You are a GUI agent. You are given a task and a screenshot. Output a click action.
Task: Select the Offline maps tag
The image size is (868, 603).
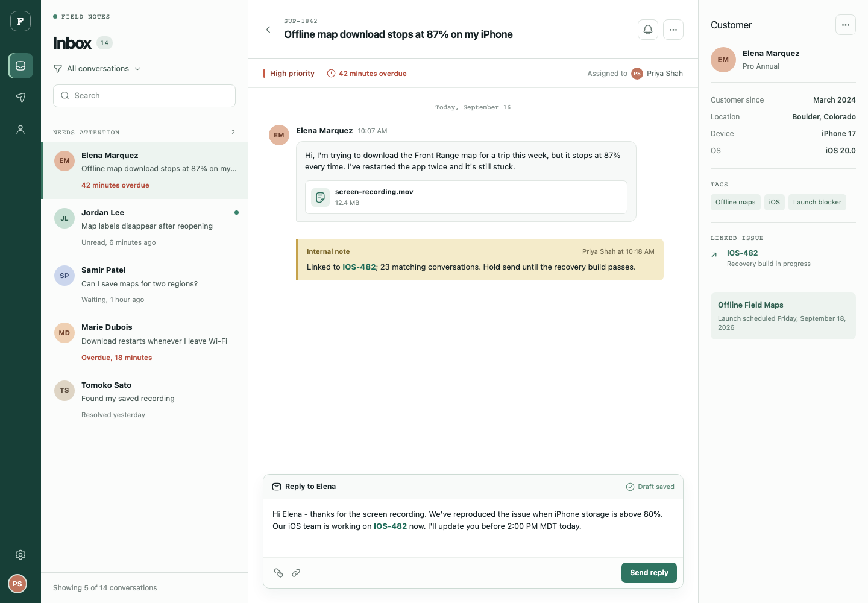coord(735,202)
